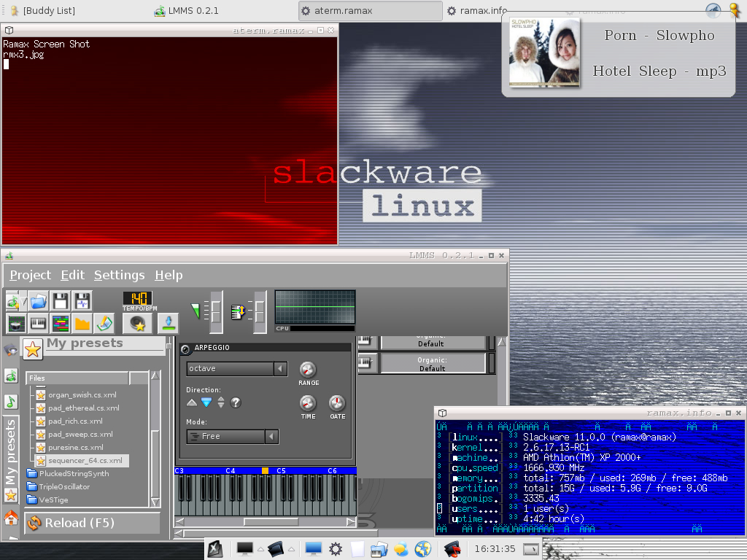Open the Song Editor colored bars icon

(61, 324)
